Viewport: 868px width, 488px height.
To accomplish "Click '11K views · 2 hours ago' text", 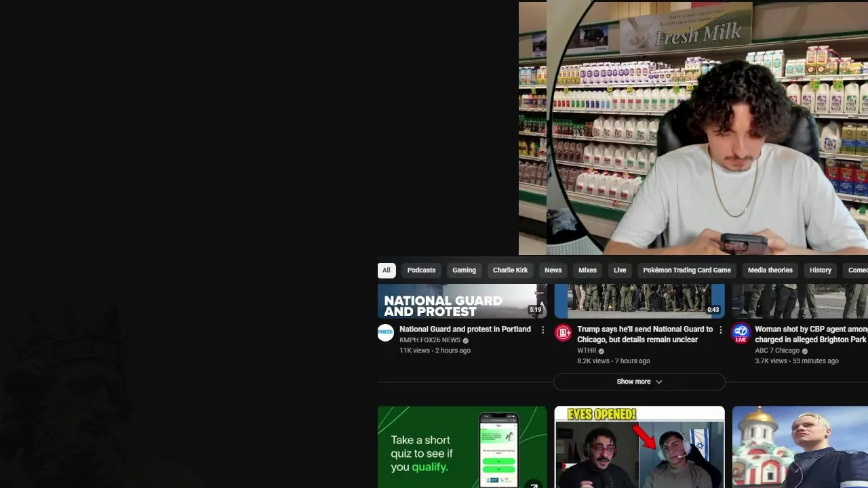I will pos(435,350).
